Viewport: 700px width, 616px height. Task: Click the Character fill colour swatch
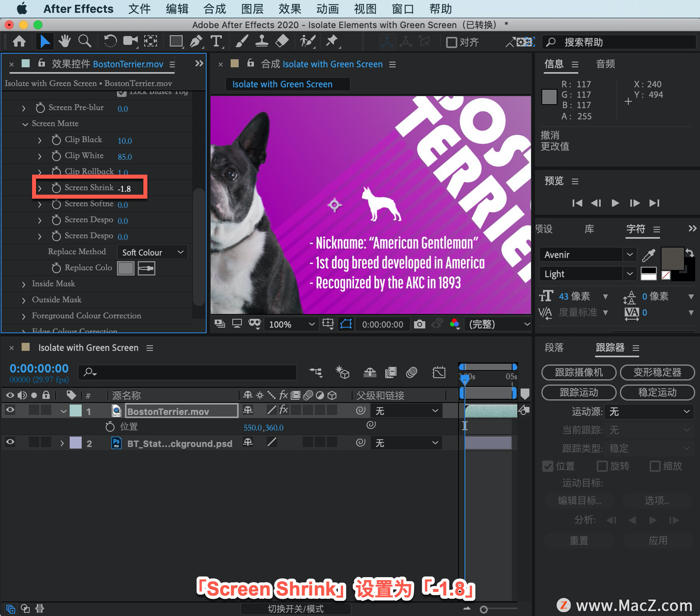[x=672, y=259]
